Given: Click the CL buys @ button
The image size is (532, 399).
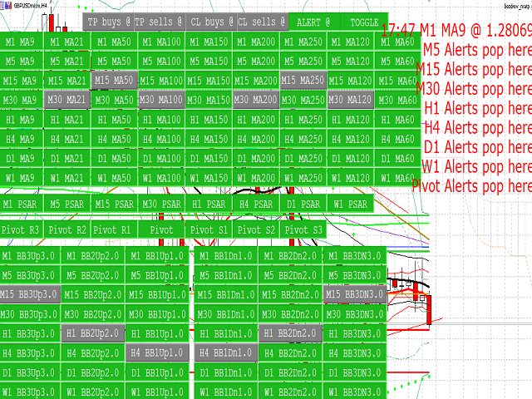Looking at the screenshot, I should click(x=211, y=22).
